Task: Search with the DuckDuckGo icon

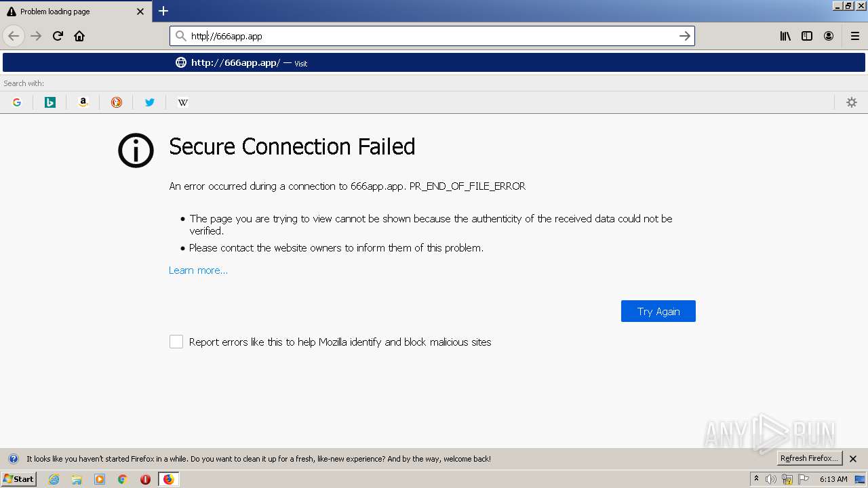Action: (117, 102)
